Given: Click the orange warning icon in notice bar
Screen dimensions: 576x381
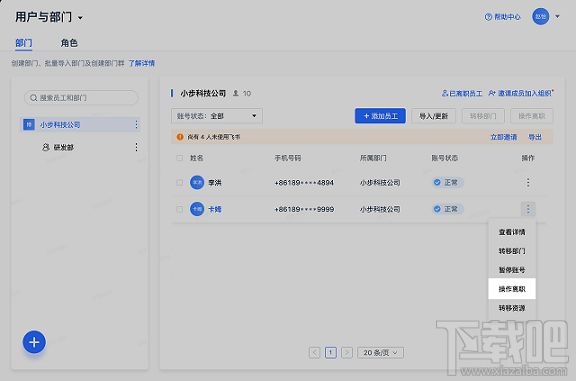Looking at the screenshot, I should pyautogui.click(x=180, y=137).
